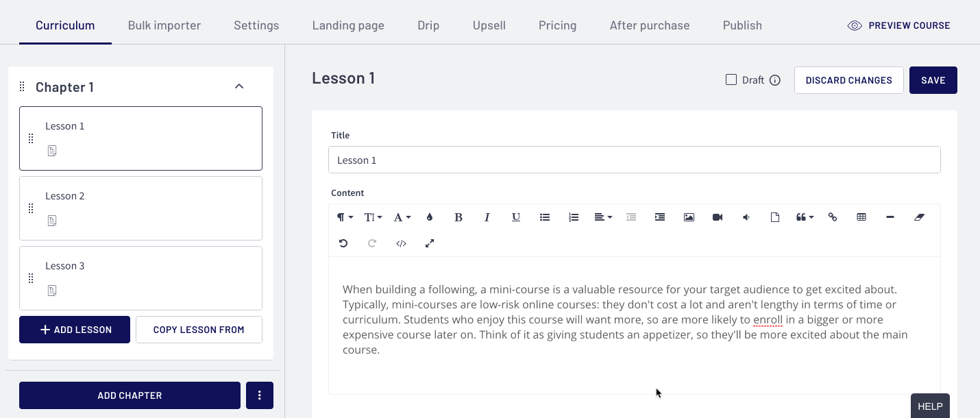Viewport: 980px width, 418px height.
Task: Open the After purchase tab
Action: 650,25
